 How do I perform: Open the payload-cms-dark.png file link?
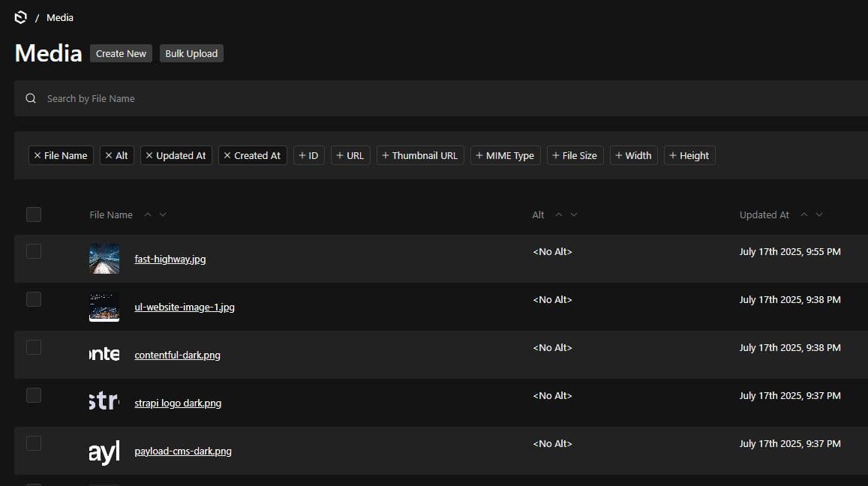183,451
